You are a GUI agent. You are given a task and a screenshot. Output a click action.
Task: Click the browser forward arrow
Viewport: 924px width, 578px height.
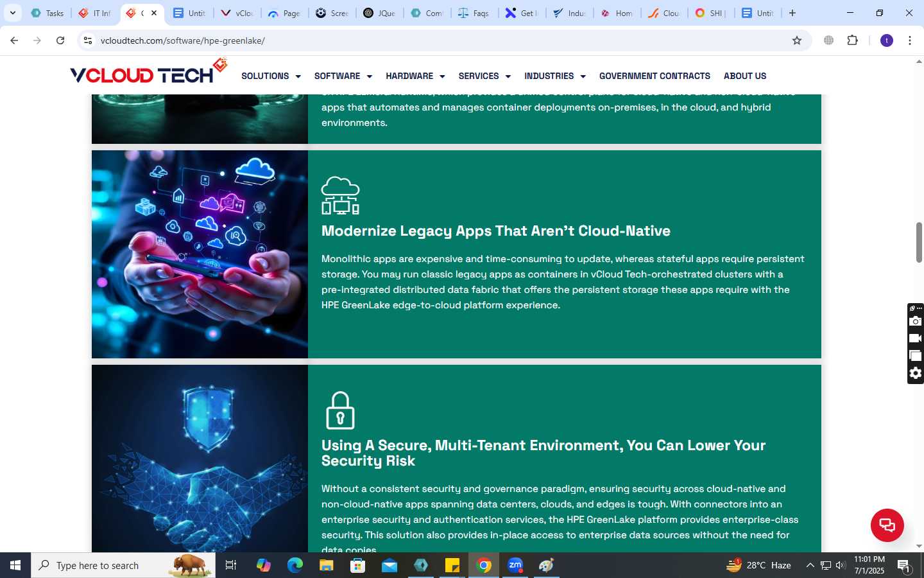click(37, 40)
